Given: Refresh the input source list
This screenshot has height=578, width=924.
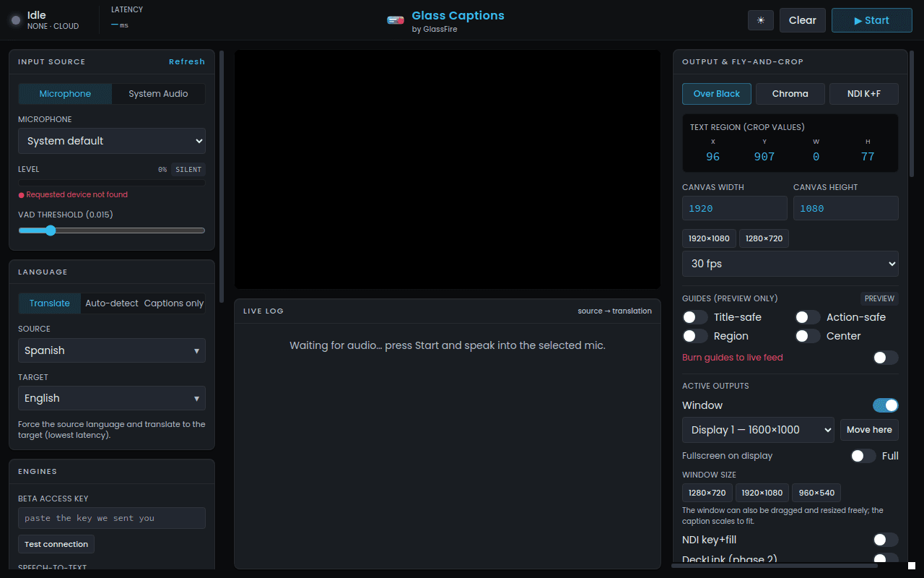Looking at the screenshot, I should 187,61.
